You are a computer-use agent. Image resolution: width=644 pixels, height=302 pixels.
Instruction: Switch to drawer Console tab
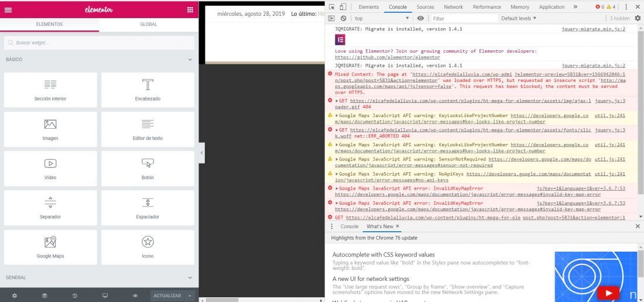click(350, 227)
